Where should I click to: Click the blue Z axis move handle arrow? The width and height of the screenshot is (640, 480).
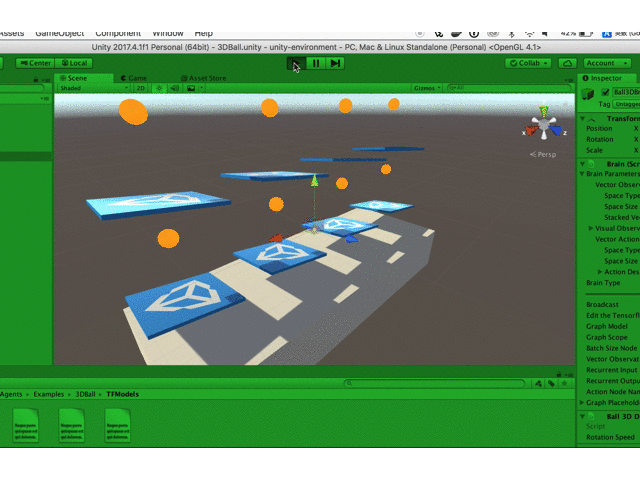tap(352, 239)
